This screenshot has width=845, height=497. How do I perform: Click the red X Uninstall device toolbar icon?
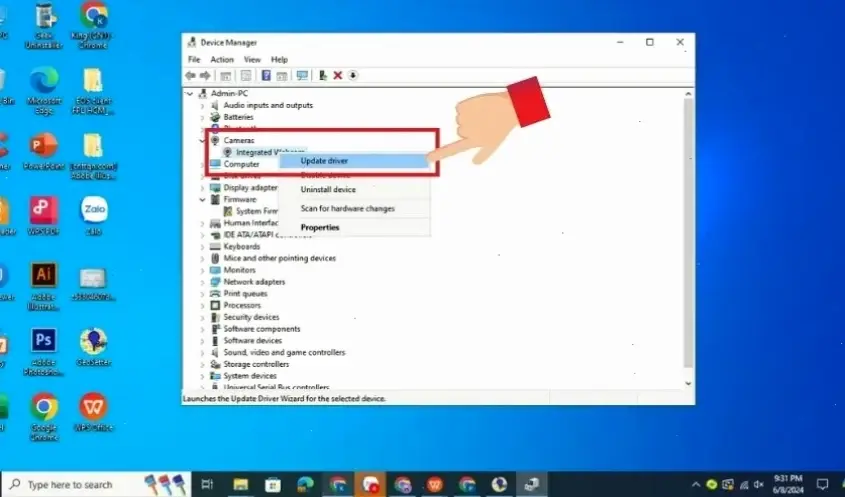(338, 75)
